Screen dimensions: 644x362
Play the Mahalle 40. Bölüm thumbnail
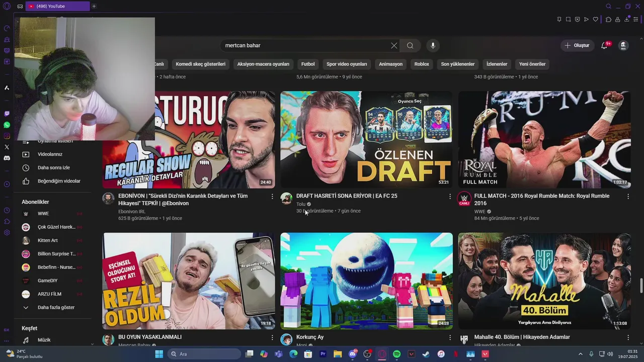[x=544, y=281]
